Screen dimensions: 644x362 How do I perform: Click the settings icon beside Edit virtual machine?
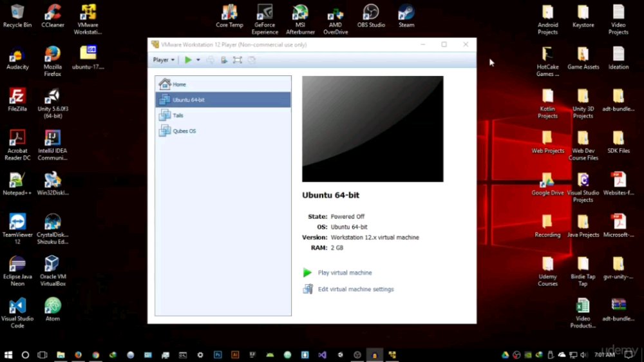click(x=308, y=289)
